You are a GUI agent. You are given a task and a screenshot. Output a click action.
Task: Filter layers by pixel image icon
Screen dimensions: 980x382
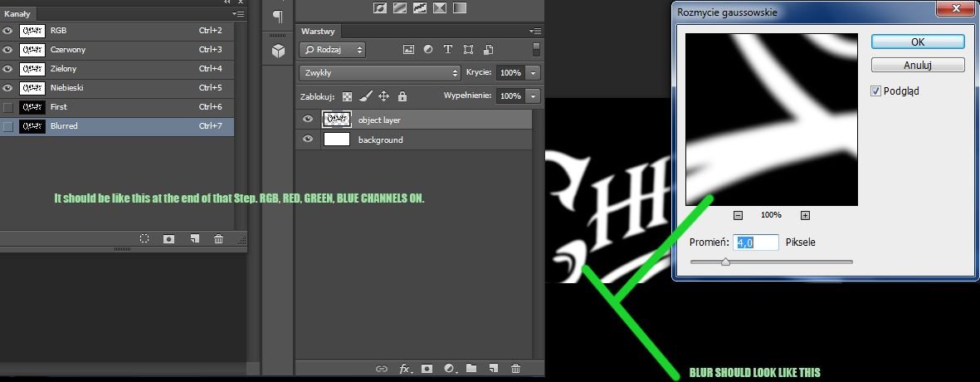(408, 49)
